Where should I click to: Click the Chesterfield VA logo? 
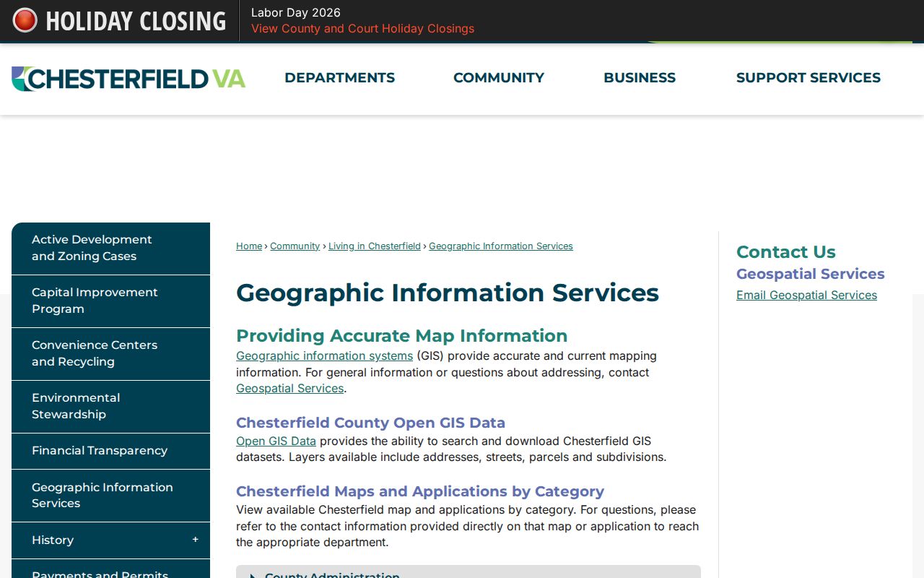tap(128, 79)
